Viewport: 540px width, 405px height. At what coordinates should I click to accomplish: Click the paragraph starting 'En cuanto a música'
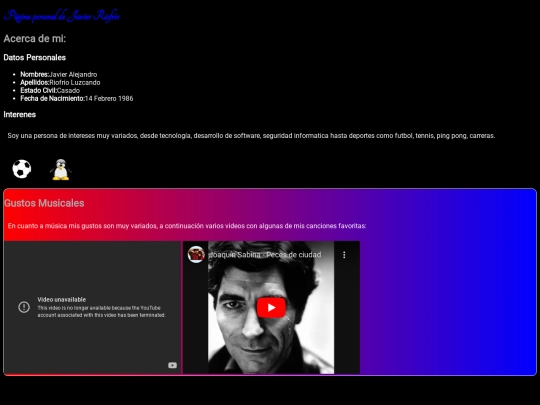(187, 226)
